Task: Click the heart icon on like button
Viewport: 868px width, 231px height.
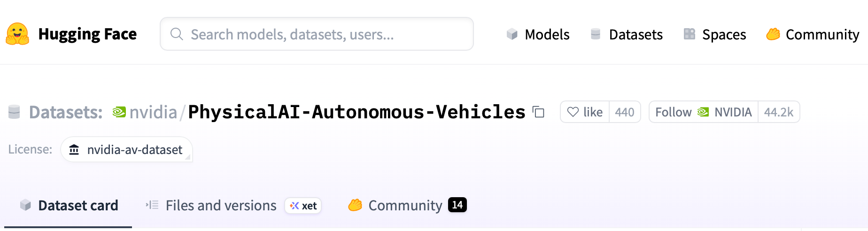Action: coord(573,112)
